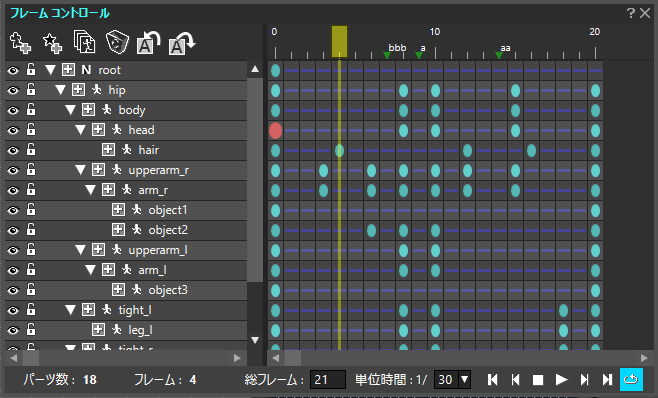This screenshot has width=658, height=398.
Task: Click the N icon beside root
Action: (86, 70)
